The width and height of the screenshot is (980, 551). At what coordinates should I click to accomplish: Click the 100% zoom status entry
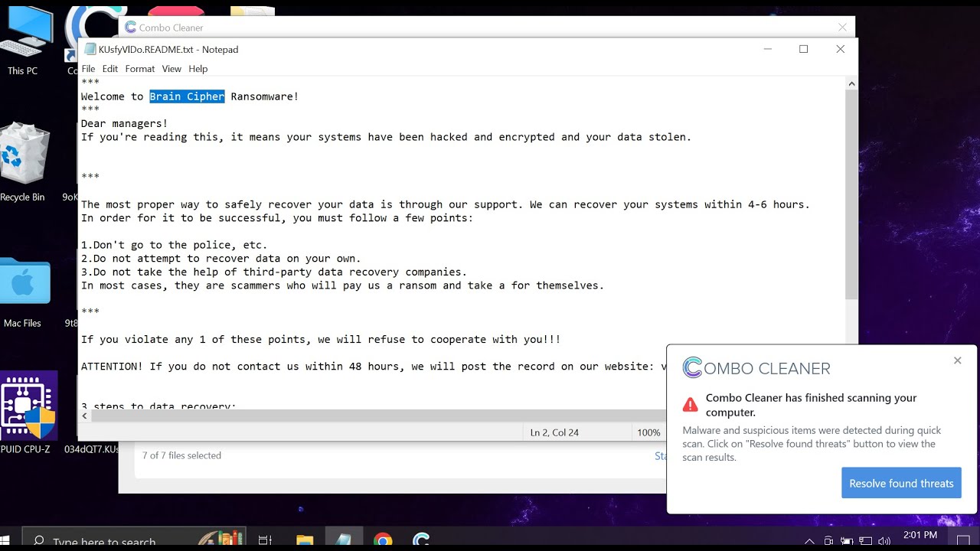648,432
